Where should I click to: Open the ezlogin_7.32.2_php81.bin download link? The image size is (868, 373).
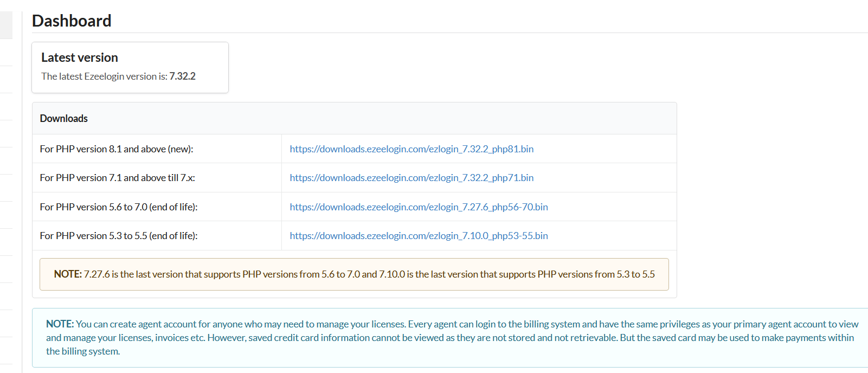click(x=412, y=149)
